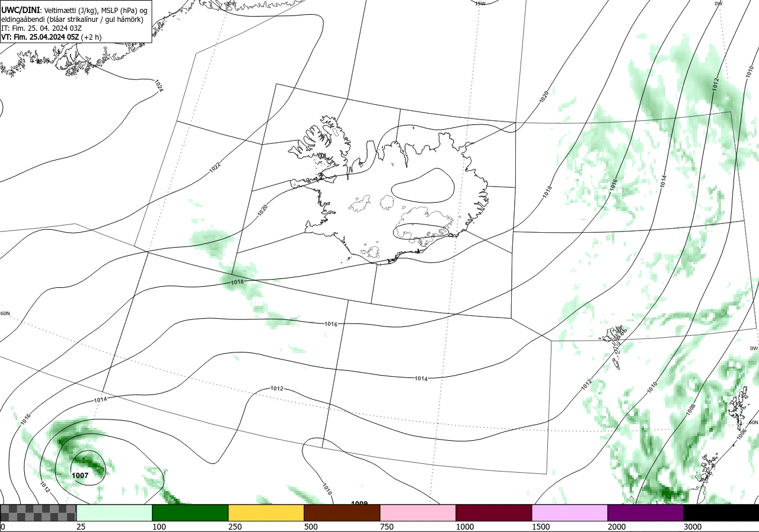Click the 1014 isobar label south of Iceland
The width and height of the screenshot is (759, 532).
click(x=421, y=378)
